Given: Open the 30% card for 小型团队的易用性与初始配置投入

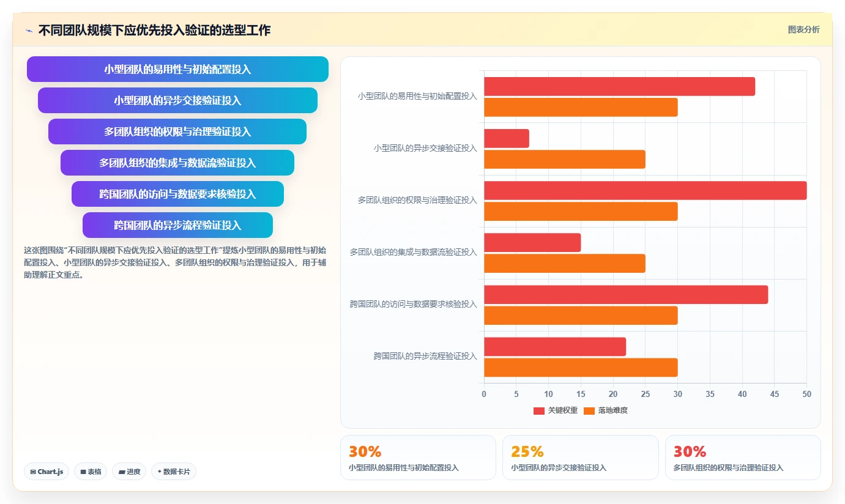Looking at the screenshot, I should coord(418,458).
